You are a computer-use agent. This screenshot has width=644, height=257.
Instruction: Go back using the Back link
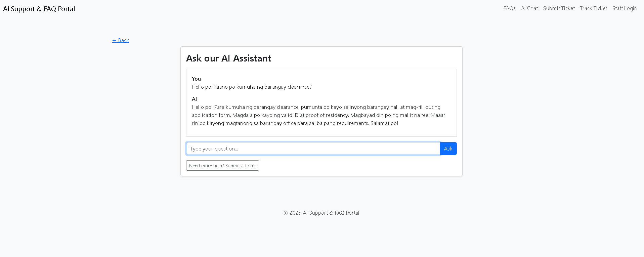120,40
